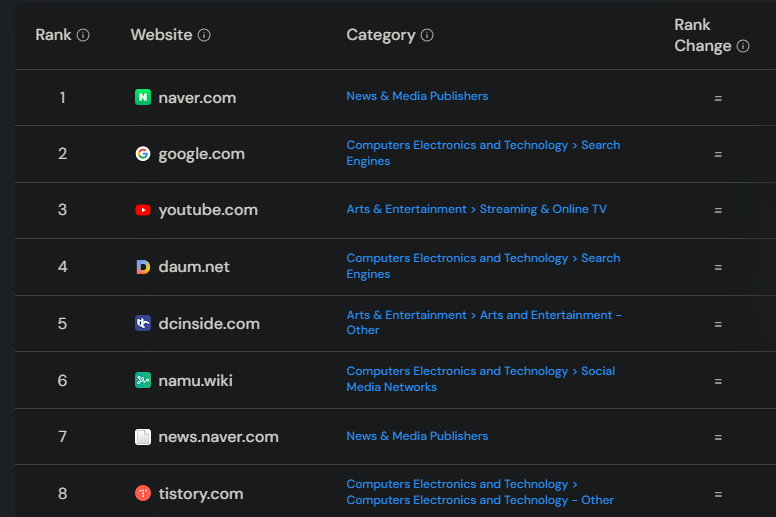Click the Website column header
This screenshot has height=517, width=776.
pyautogui.click(x=161, y=35)
